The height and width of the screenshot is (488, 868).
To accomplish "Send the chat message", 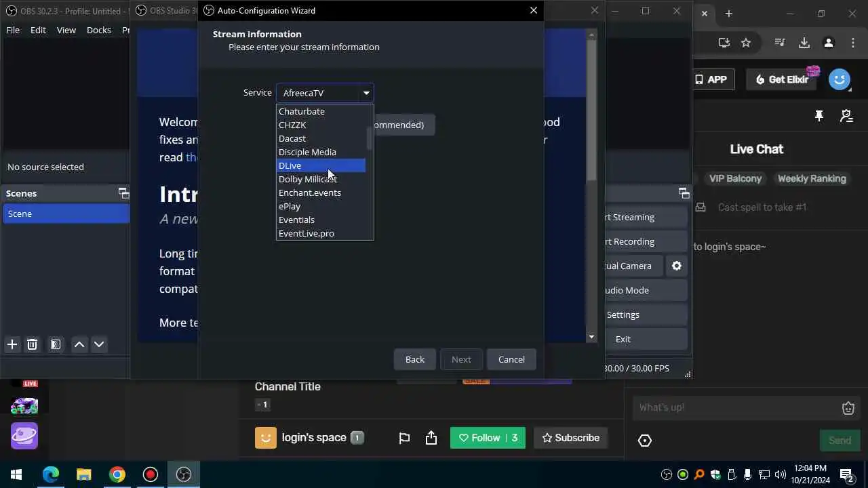I will pos(840,441).
